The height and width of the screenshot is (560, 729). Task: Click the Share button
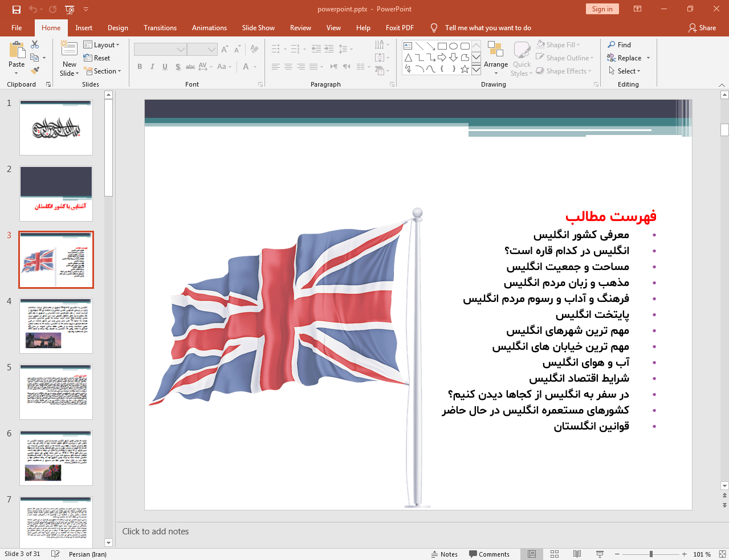[702, 28]
